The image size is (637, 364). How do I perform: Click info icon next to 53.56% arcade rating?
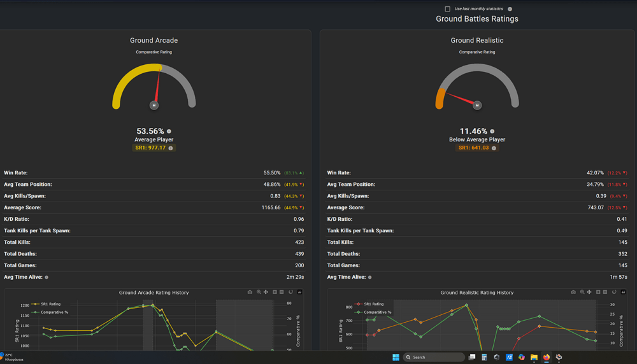coord(169,131)
